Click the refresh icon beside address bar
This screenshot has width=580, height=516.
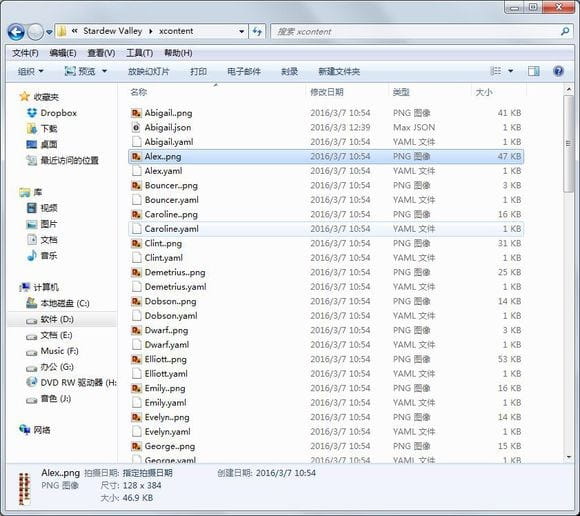coord(257,31)
